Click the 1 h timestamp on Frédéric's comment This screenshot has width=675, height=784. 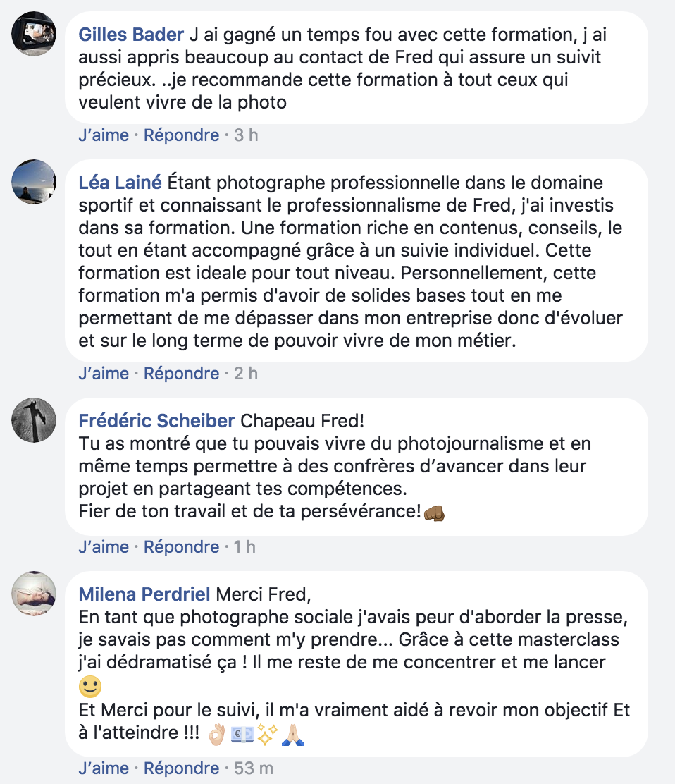click(244, 546)
